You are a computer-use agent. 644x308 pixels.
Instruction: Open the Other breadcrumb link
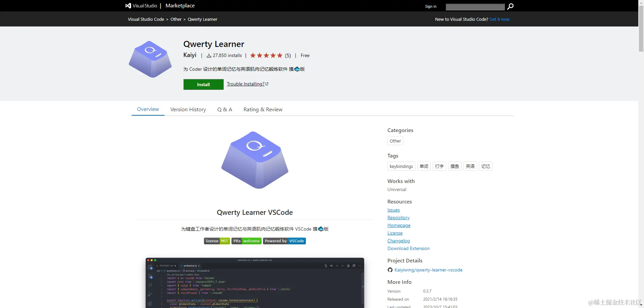coord(176,19)
